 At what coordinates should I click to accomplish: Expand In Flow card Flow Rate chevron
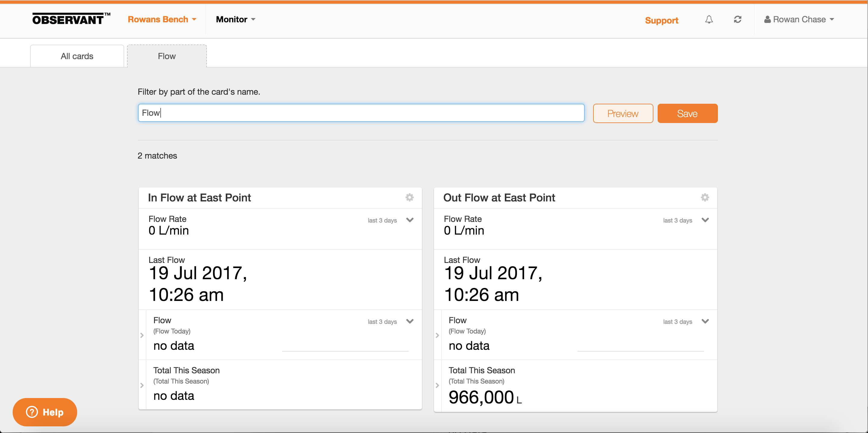(x=410, y=220)
